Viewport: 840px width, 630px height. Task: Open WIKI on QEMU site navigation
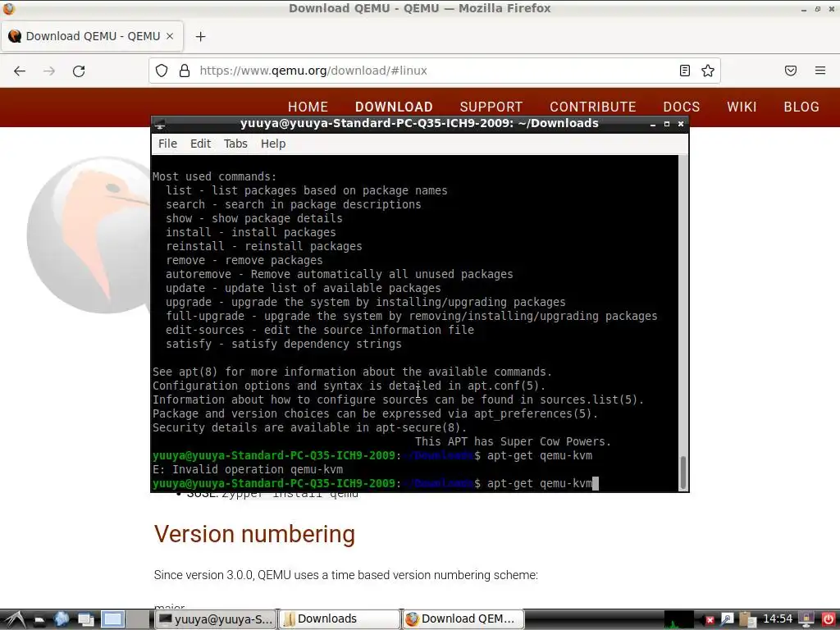742,107
